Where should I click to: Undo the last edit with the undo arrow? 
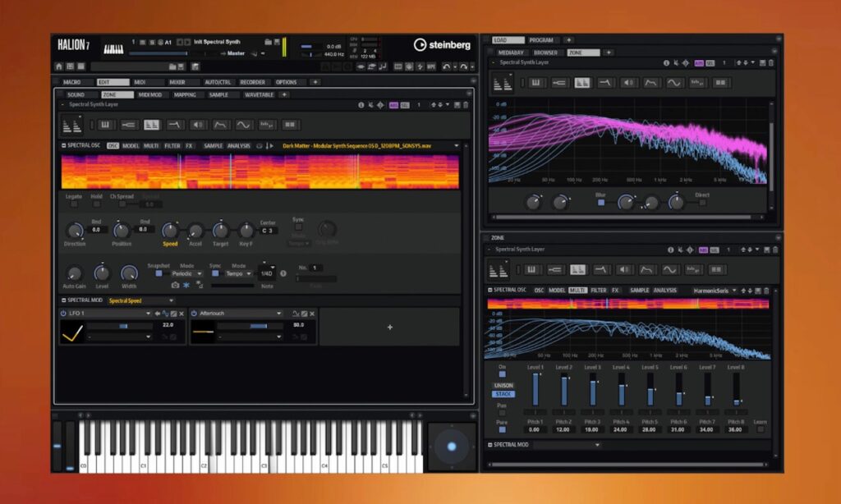tap(446, 66)
